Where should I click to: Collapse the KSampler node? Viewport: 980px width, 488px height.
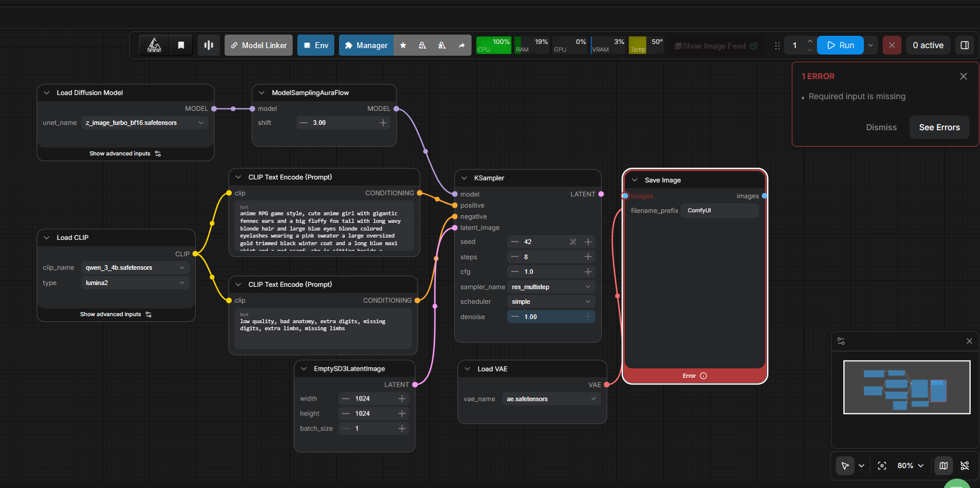pos(464,178)
